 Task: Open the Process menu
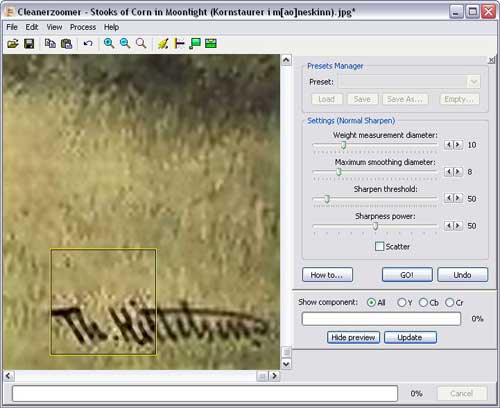click(83, 27)
